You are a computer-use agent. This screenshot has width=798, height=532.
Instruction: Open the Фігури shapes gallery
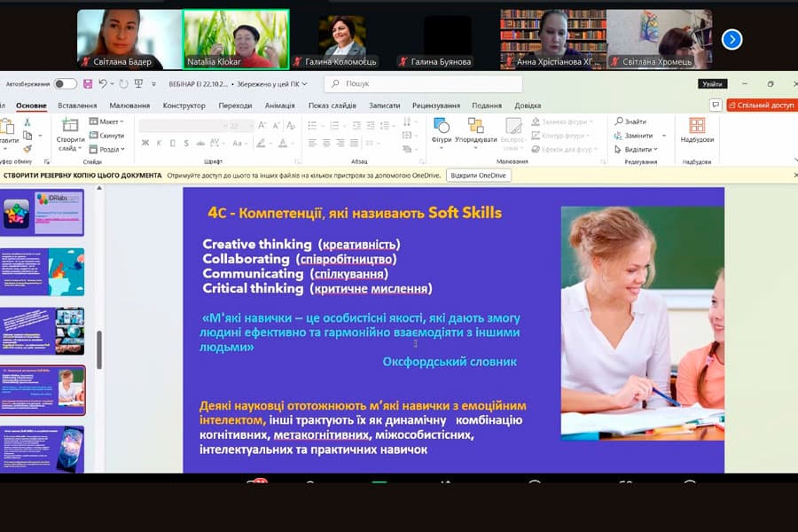[x=441, y=126]
